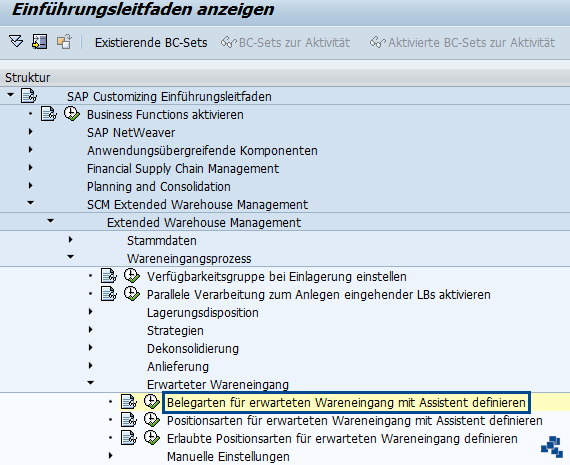Expand SAP NetWeaver node
This screenshot has width=570, height=465.
pos(31,132)
